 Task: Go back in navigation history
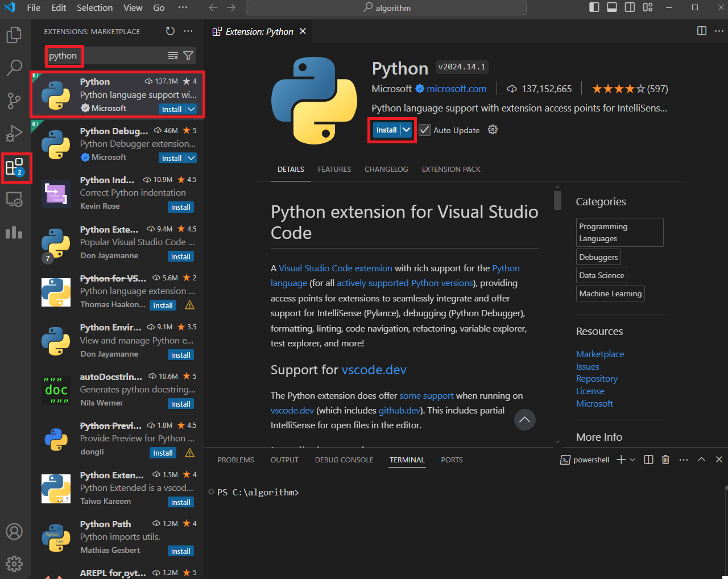[213, 7]
